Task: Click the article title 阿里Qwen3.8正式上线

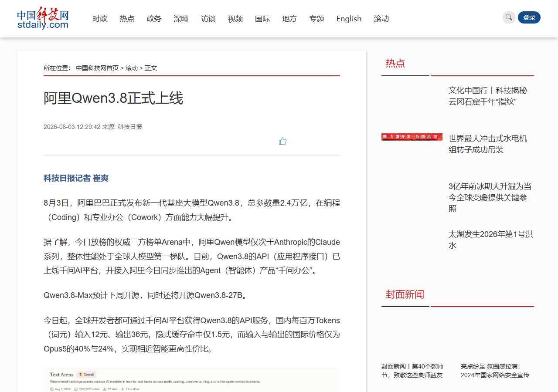Action: pos(113,98)
